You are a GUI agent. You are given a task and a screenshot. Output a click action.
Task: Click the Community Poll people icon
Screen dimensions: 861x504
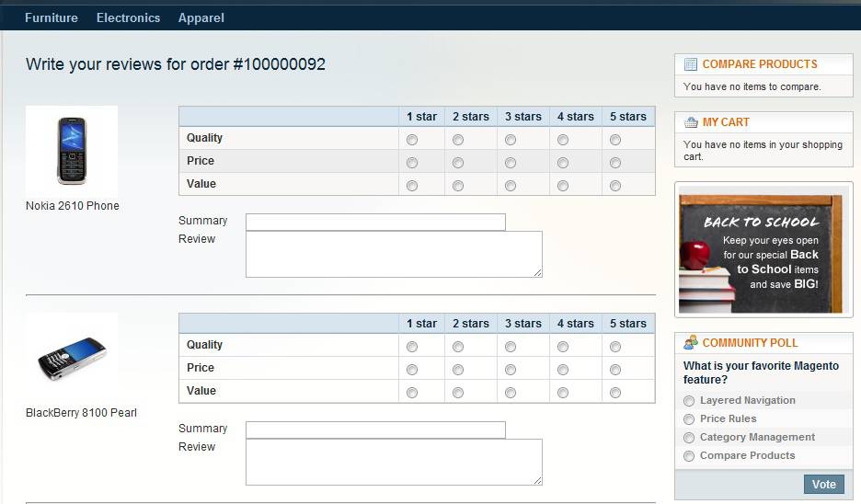(x=690, y=342)
